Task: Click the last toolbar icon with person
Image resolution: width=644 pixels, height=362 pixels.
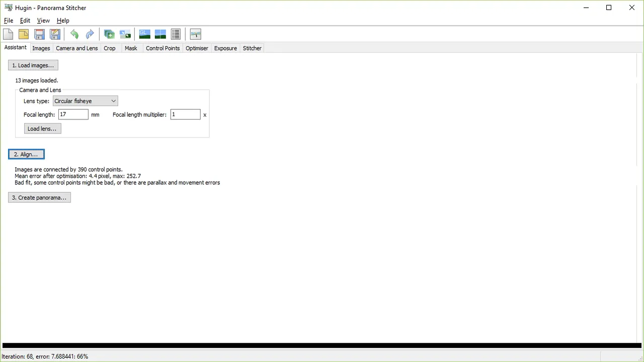Action: pos(196,34)
